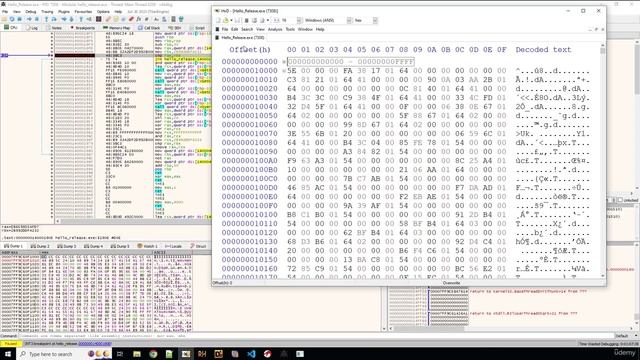Open Visual Studio Code from the taskbar

pos(251,354)
